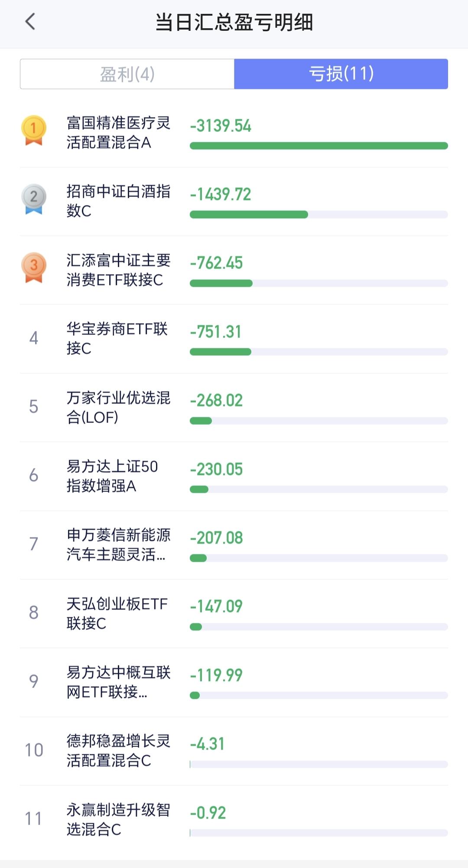
Task: Open 万家行业优选混合(LOF) entry
Action: (118, 407)
